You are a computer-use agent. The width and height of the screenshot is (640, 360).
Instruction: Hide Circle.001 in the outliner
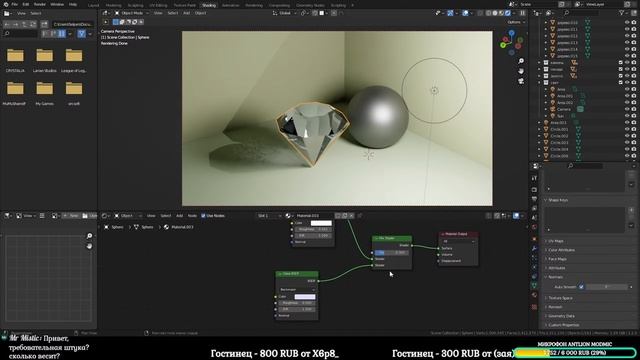click(627, 129)
